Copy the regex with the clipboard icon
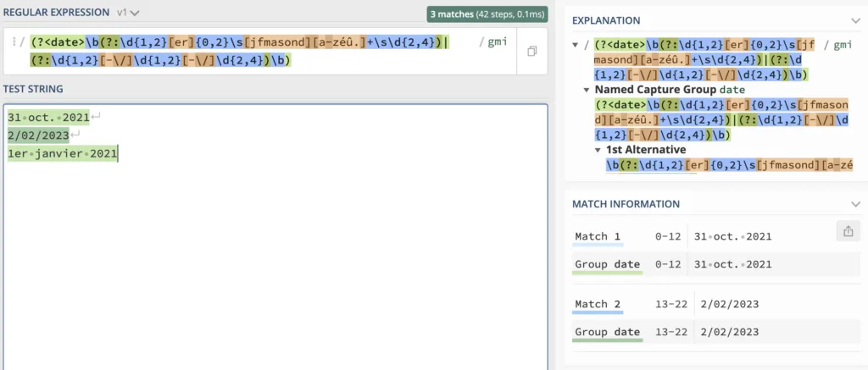This screenshot has height=370, width=868. 532,52
